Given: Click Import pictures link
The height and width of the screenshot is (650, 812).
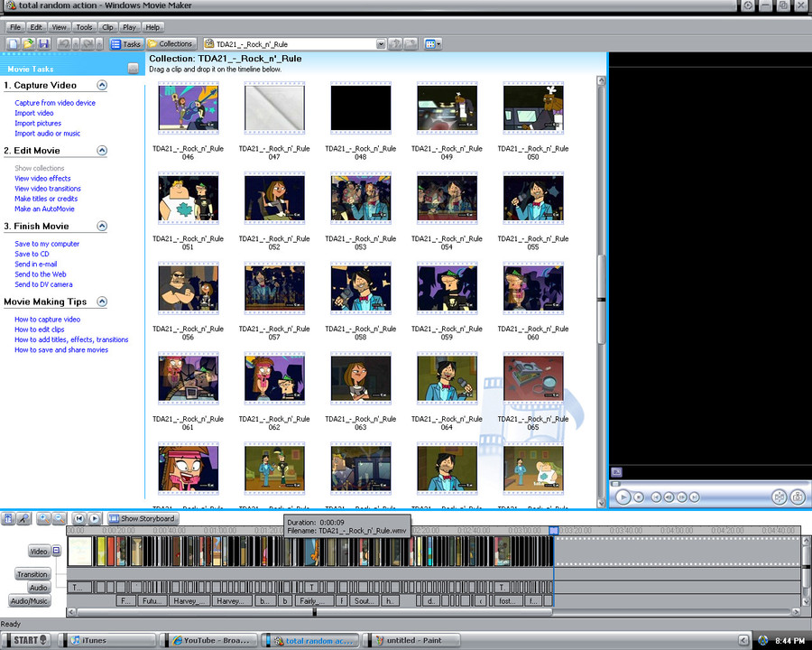Looking at the screenshot, I should click(x=38, y=124).
